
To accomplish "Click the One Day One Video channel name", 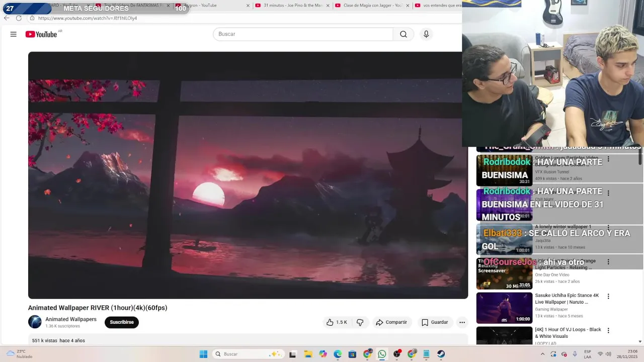I will pyautogui.click(x=552, y=275).
